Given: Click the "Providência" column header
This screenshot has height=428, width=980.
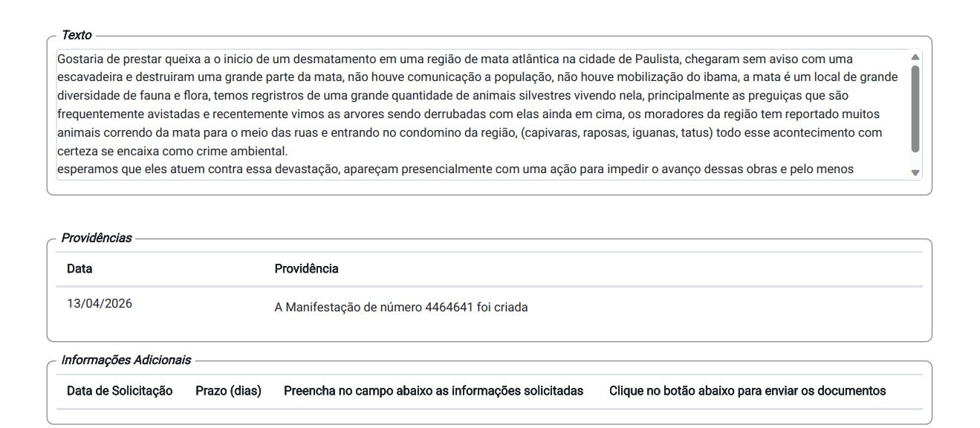Looking at the screenshot, I should 306,269.
